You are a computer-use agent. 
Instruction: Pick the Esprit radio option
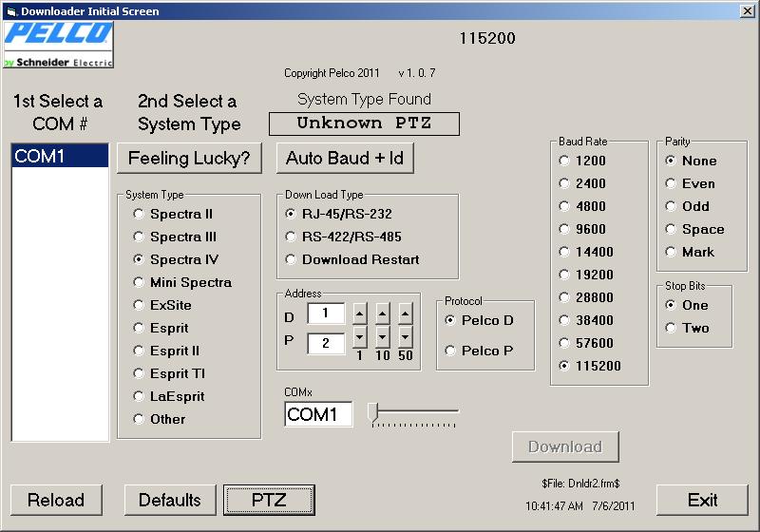coord(161,328)
